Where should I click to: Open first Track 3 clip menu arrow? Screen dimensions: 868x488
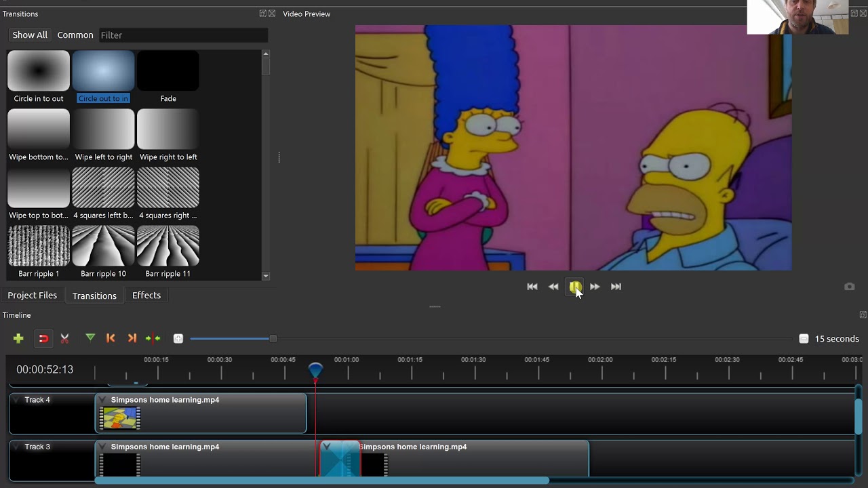tap(102, 447)
